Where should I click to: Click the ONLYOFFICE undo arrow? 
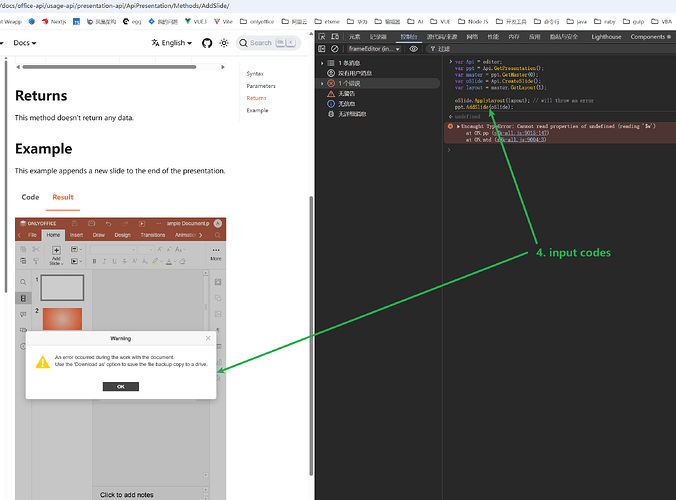108,223
